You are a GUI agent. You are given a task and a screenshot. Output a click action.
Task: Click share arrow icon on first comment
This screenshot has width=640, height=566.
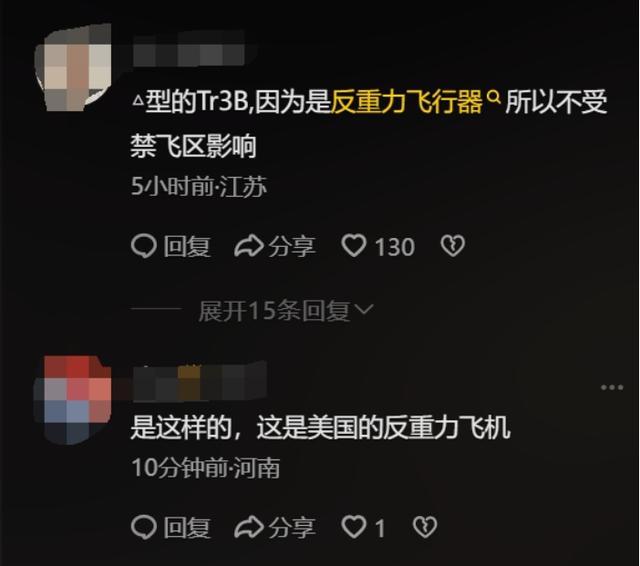[249, 246]
